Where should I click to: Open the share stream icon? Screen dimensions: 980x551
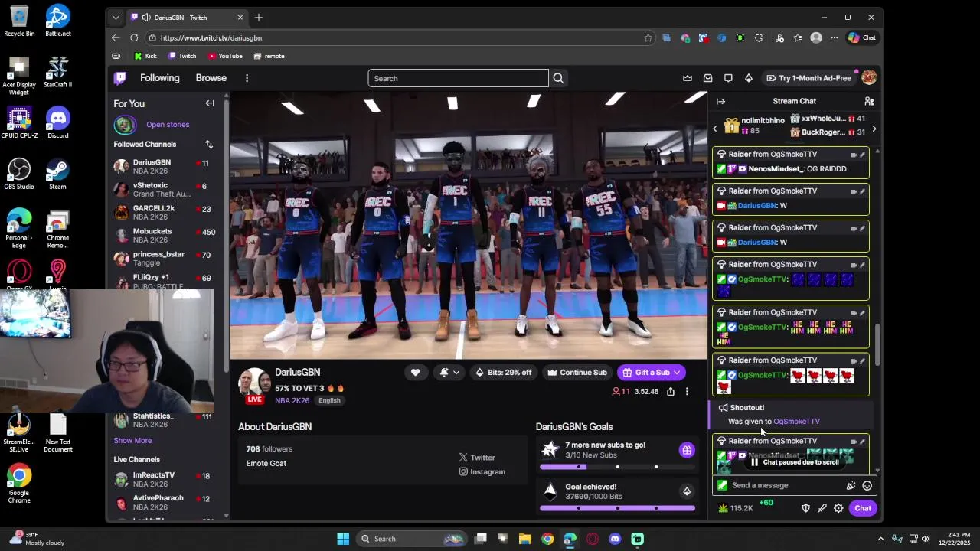click(x=670, y=392)
